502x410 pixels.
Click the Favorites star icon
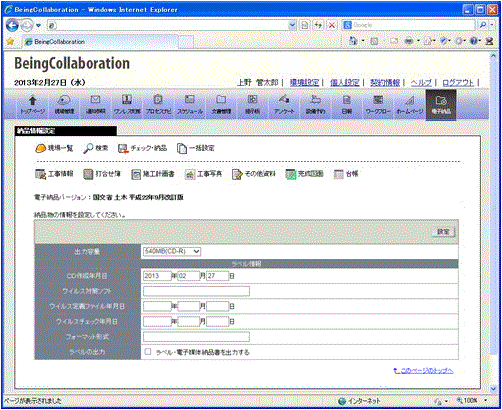click(10, 42)
